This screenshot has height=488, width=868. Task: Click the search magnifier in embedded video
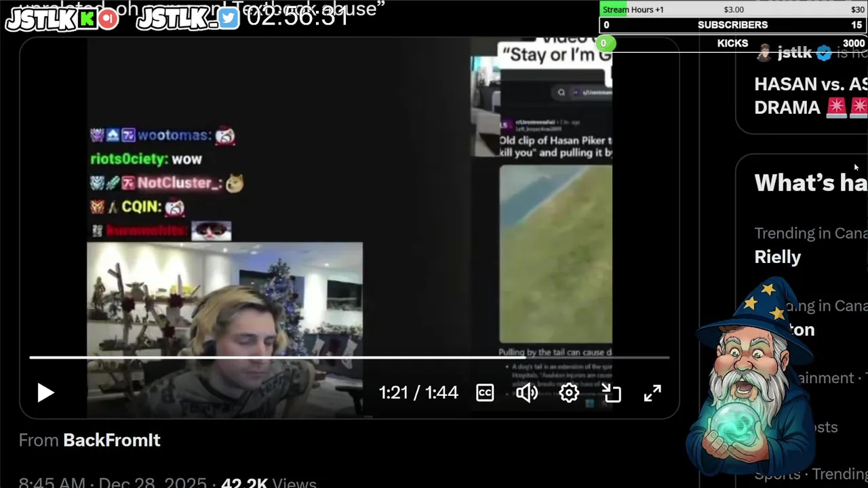pos(561,92)
